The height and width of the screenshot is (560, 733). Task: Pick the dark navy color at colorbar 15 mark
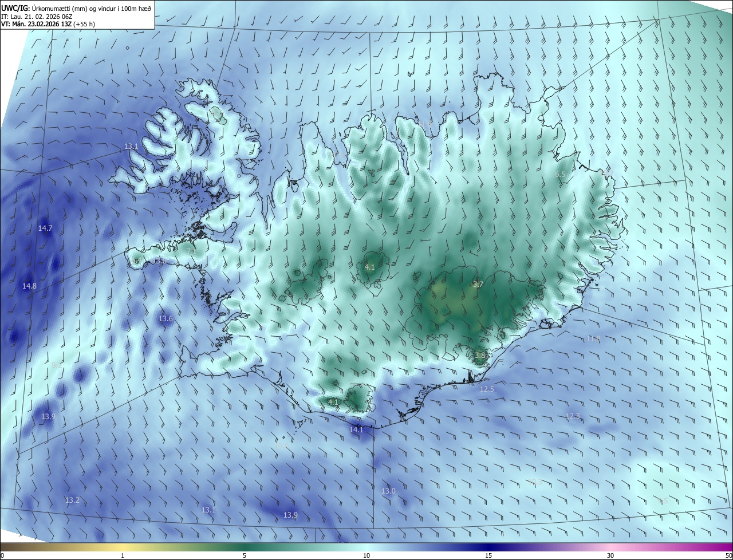(x=488, y=547)
